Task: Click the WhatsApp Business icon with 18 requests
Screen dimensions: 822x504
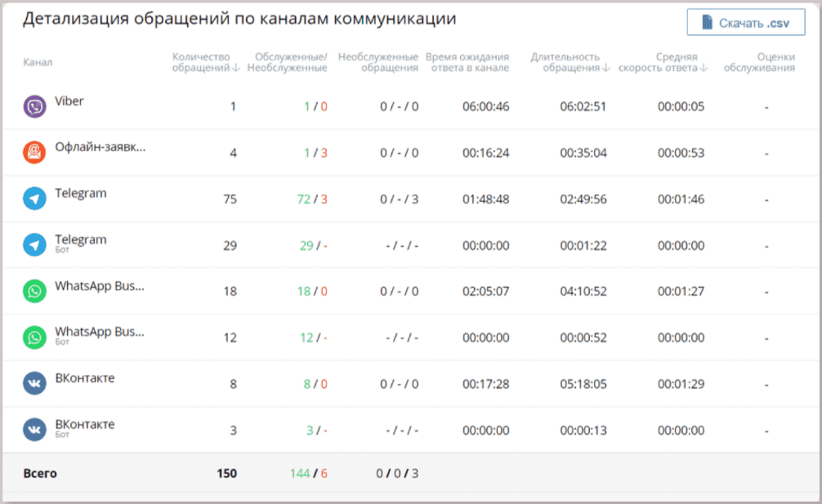Action: [x=34, y=291]
